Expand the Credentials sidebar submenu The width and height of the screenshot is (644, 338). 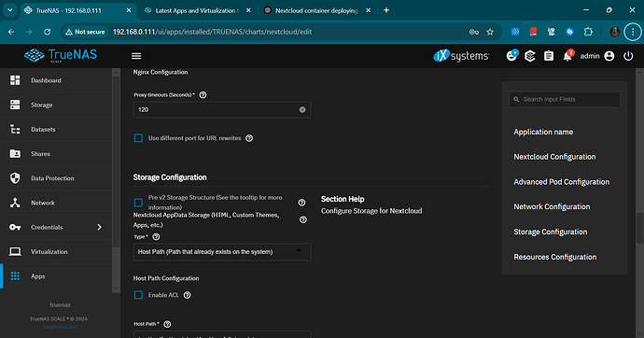click(x=99, y=227)
